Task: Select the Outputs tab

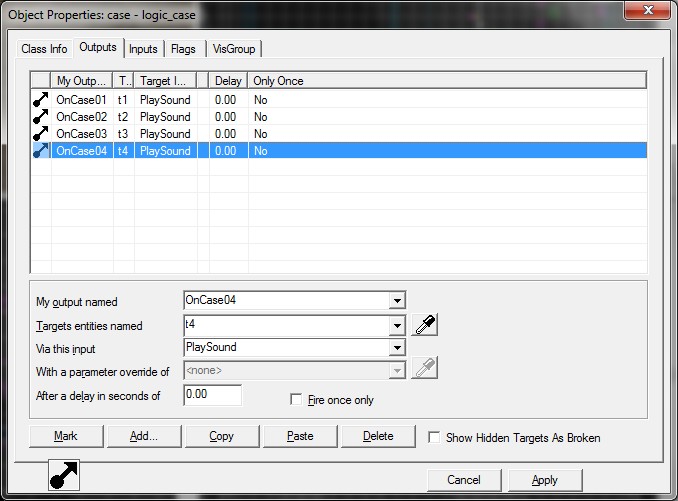Action: click(x=98, y=47)
